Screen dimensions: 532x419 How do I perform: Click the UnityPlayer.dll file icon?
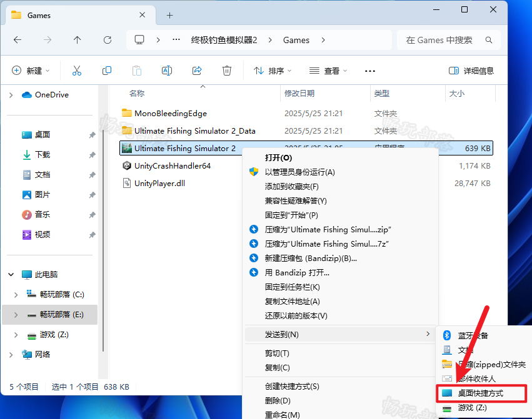(127, 184)
